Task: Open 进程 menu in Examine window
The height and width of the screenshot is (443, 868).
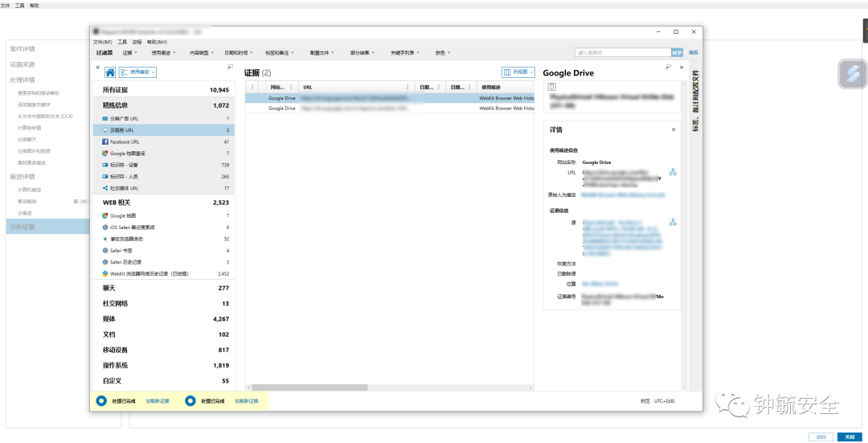Action: pyautogui.click(x=137, y=42)
